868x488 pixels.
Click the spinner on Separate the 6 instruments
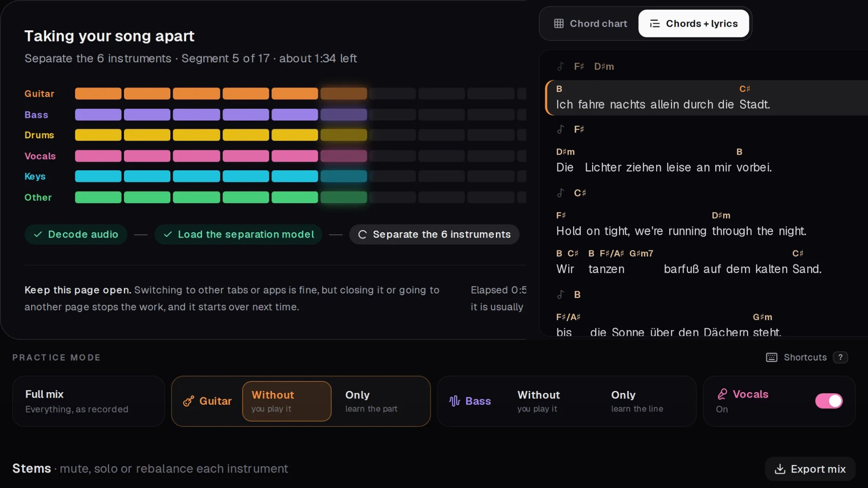pyautogui.click(x=362, y=235)
